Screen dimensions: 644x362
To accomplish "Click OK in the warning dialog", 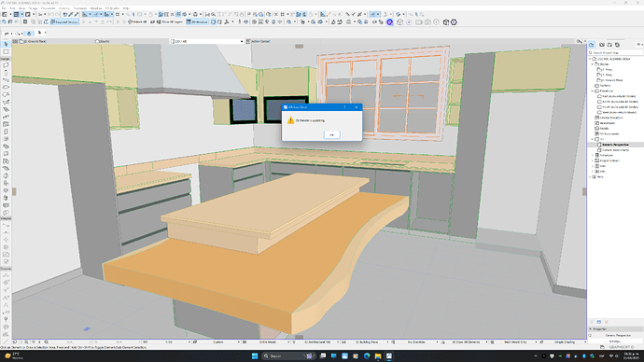I will (331, 134).
